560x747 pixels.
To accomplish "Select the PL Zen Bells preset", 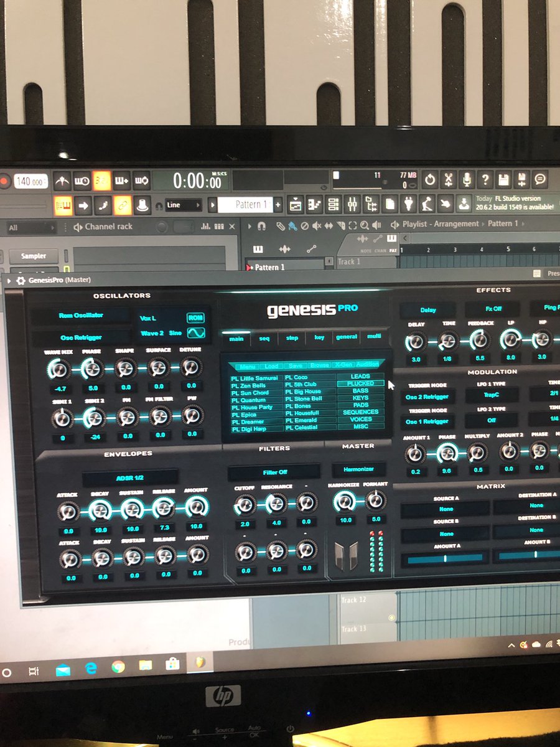I will pos(256,385).
